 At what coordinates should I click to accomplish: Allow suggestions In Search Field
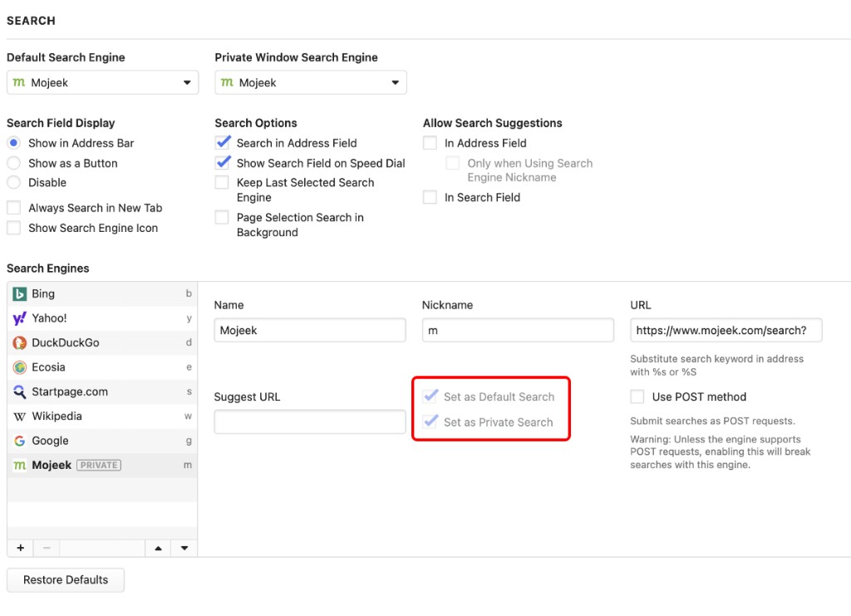430,197
